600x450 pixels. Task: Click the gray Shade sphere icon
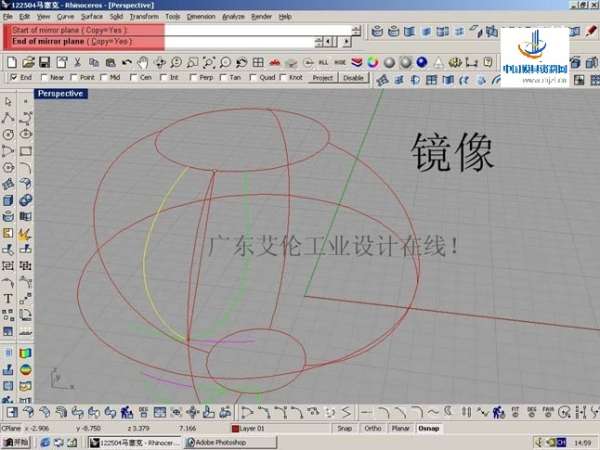(x=389, y=62)
